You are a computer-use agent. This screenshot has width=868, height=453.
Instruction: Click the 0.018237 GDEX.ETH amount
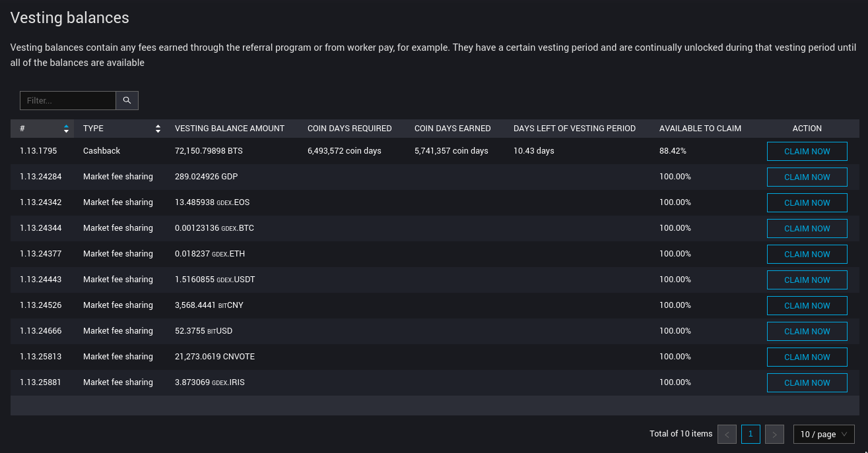[210, 254]
